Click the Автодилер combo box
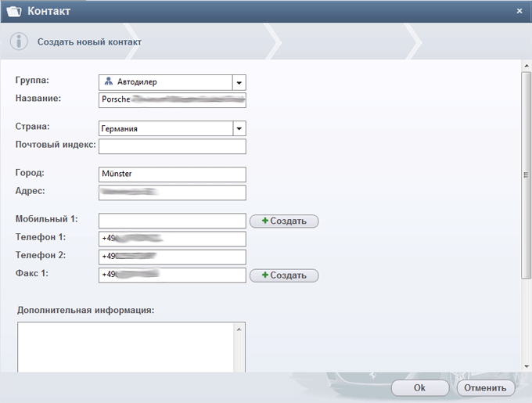 pyautogui.click(x=172, y=82)
